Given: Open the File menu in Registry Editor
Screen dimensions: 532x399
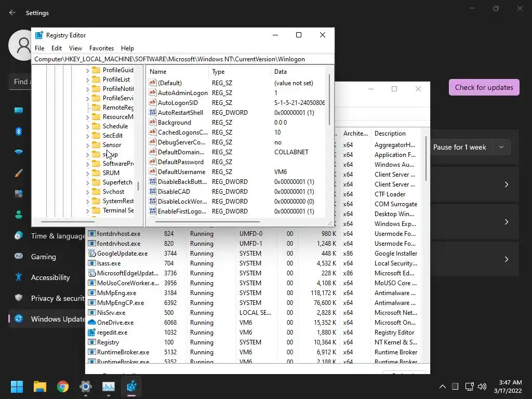Looking at the screenshot, I should [x=39, y=48].
